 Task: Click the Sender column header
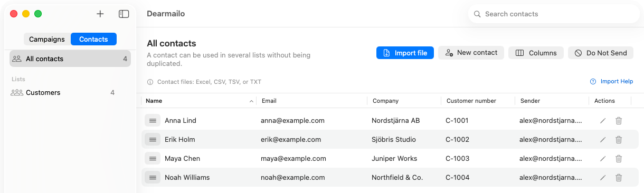click(x=552, y=101)
